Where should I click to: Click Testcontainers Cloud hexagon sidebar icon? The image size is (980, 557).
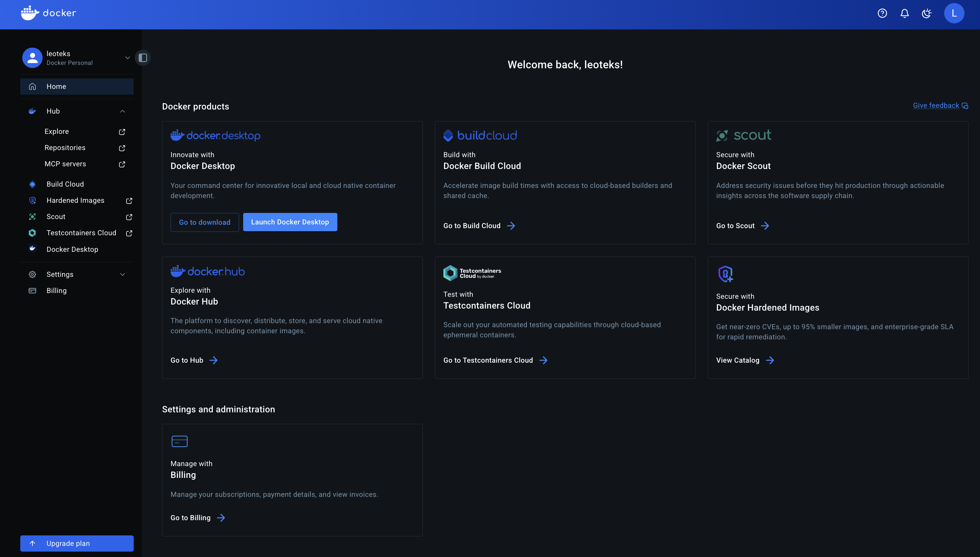pos(32,233)
